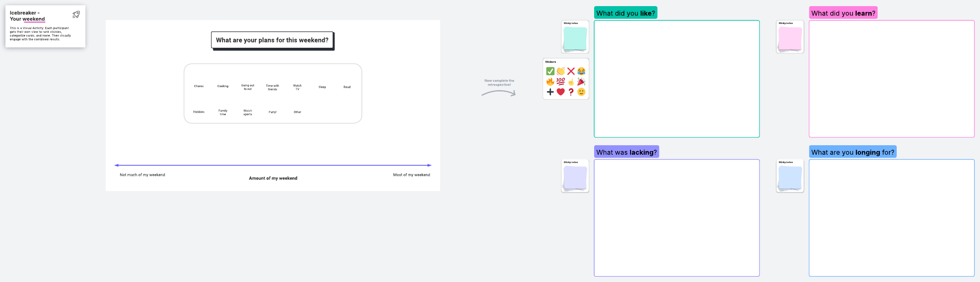Click the 'What are your plans' title box
980x282 pixels.
(272, 40)
